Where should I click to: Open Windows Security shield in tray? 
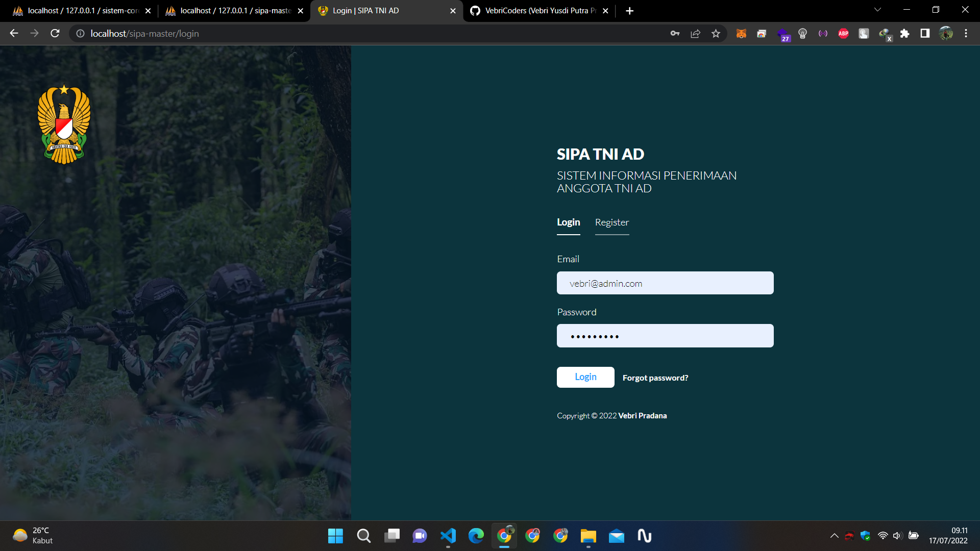pos(865,536)
